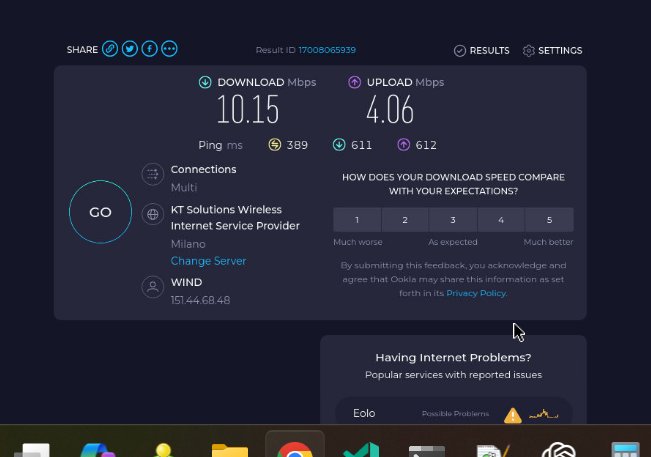
Task: Open ChatGPT app from the taskbar
Action: click(559, 450)
